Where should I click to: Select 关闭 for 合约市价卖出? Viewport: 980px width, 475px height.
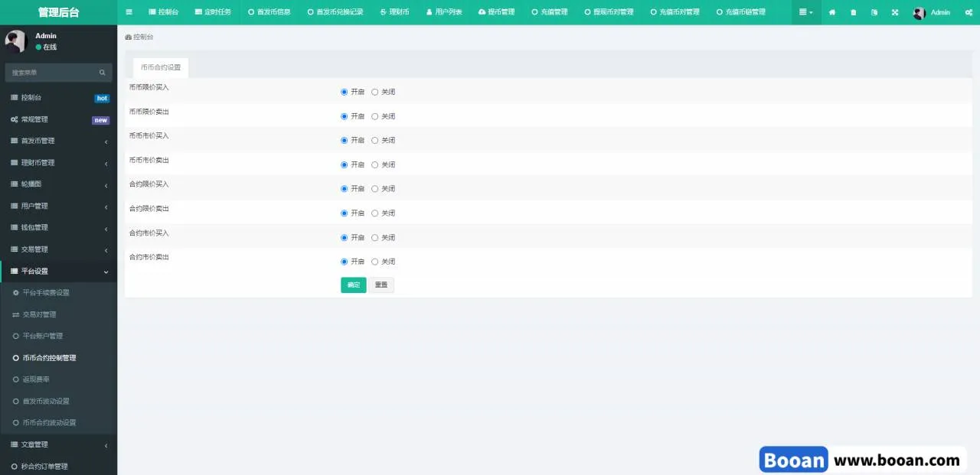(x=375, y=262)
